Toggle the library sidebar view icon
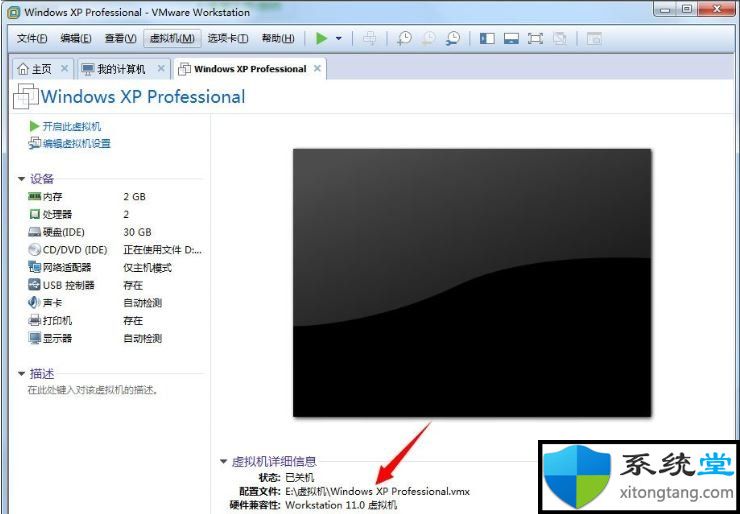 click(x=487, y=39)
